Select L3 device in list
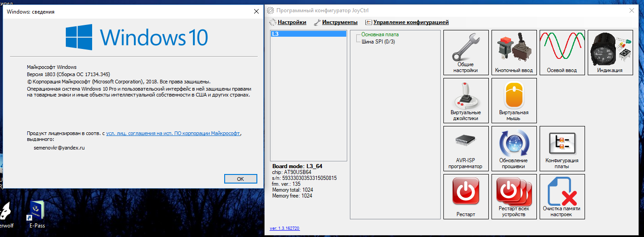The image size is (644, 237). pos(308,34)
